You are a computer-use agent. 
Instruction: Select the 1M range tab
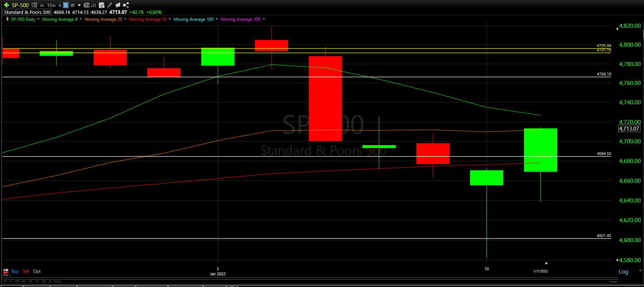[x=37, y=282]
